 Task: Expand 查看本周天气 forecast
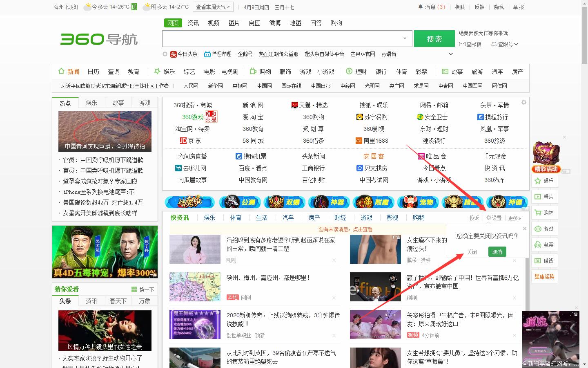(x=213, y=7)
